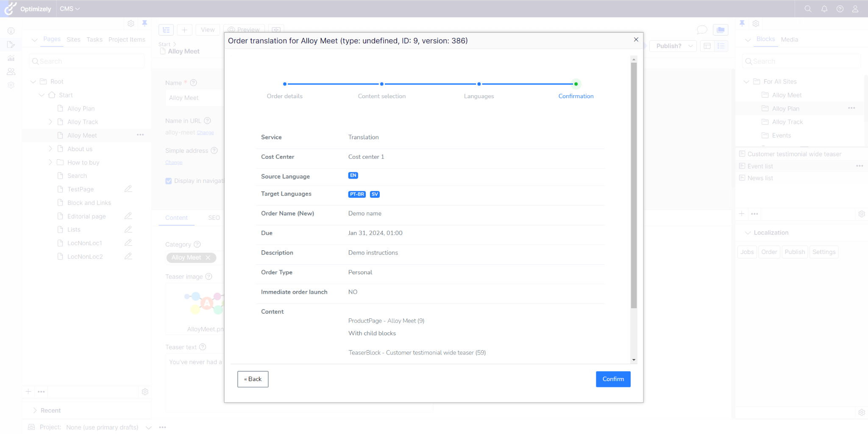This screenshot has width=868, height=434.
Task: Click the plus add content toolbar button
Action: tap(184, 30)
